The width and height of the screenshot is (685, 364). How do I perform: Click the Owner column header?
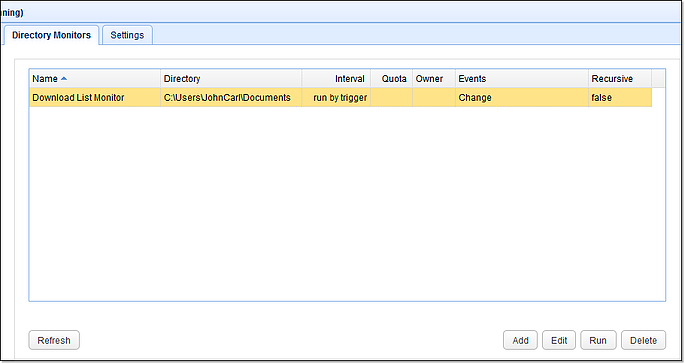[434, 79]
